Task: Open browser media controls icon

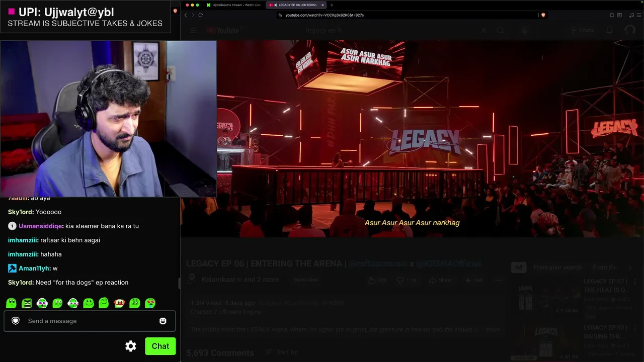Action: 631,15
